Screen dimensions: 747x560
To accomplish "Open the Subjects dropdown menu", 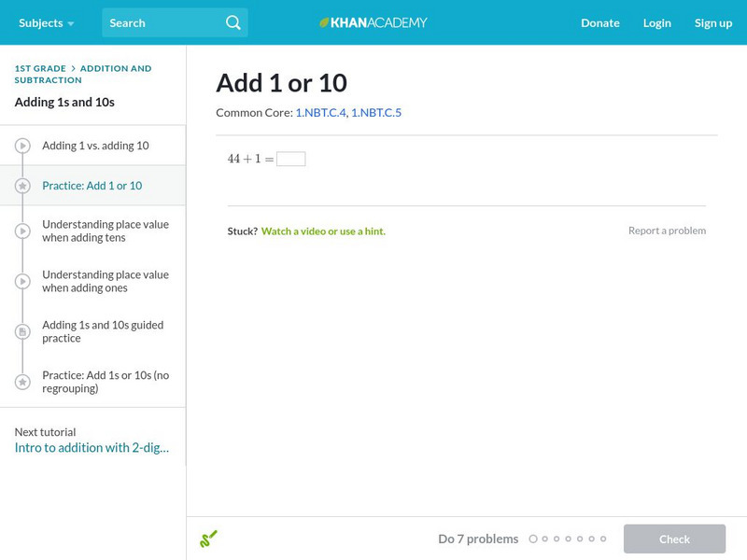I will click(43, 22).
